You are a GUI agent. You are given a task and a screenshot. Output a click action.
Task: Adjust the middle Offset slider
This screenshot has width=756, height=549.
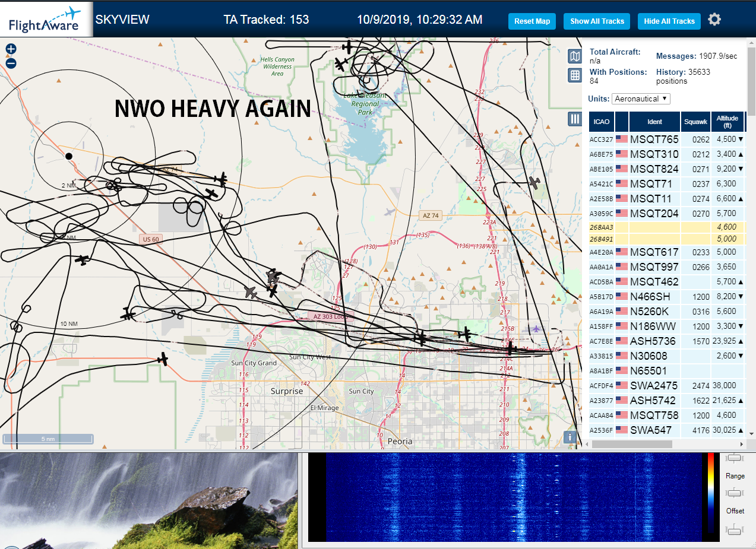pos(735,493)
